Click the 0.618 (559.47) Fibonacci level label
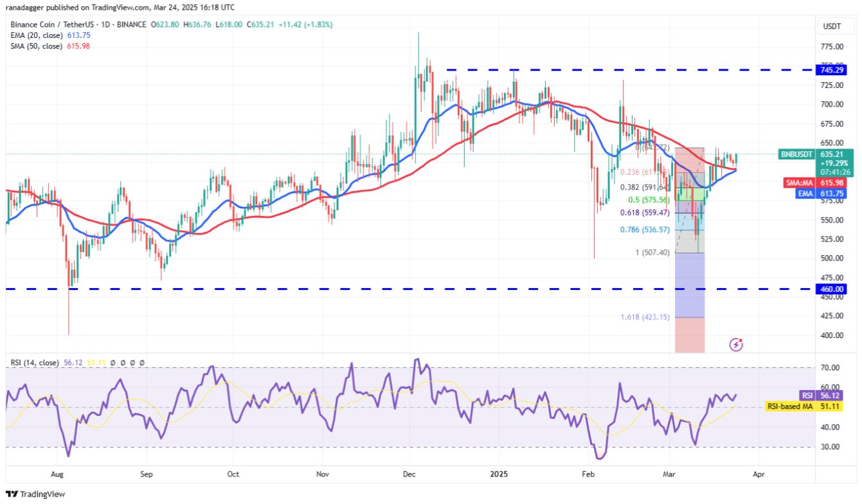The image size is (862, 504). tap(644, 212)
